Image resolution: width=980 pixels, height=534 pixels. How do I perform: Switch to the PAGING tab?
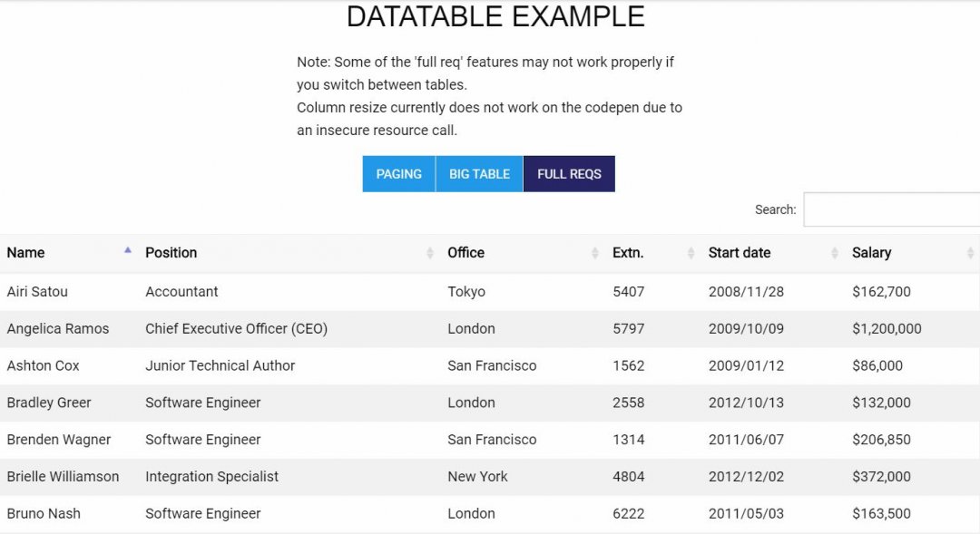398,173
